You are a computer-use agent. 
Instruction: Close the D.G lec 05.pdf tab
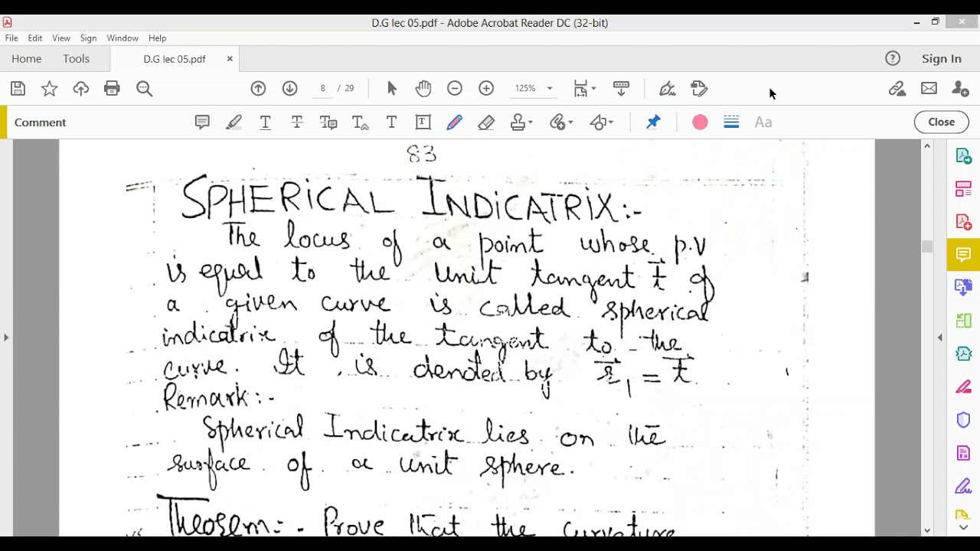(230, 59)
